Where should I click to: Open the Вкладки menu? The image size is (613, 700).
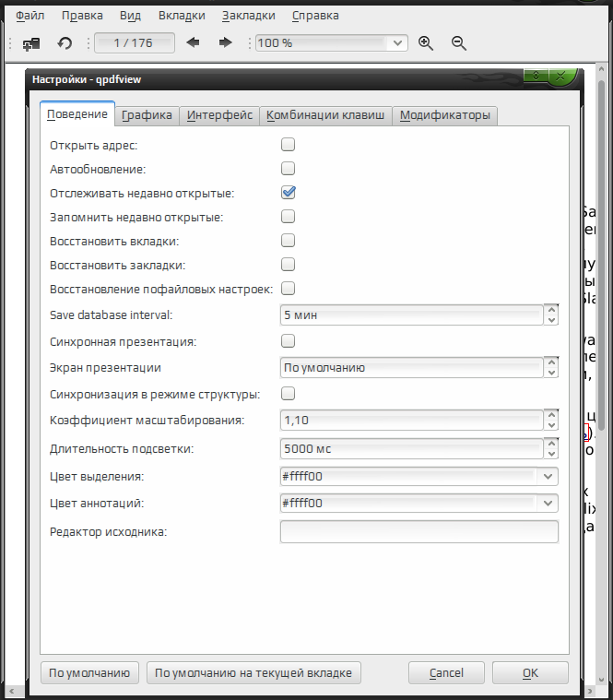[x=182, y=16]
